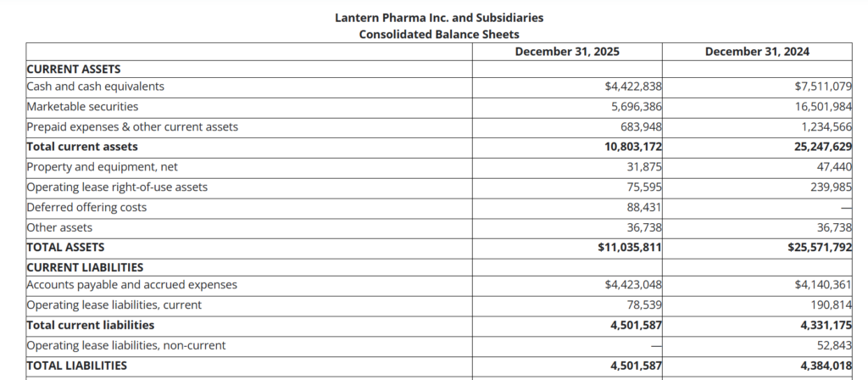Click the Operating lease liabilities, current label

114,305
